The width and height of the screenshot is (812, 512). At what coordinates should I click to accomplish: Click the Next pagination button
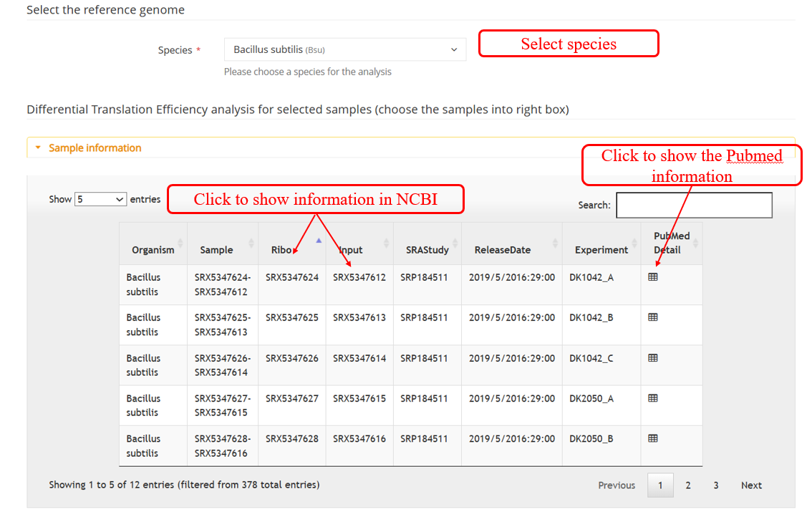(x=751, y=486)
